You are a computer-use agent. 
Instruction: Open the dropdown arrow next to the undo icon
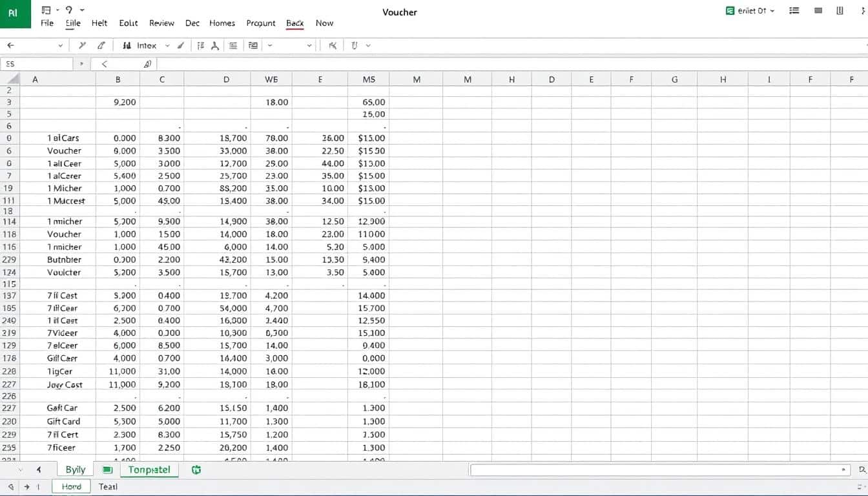point(82,10)
